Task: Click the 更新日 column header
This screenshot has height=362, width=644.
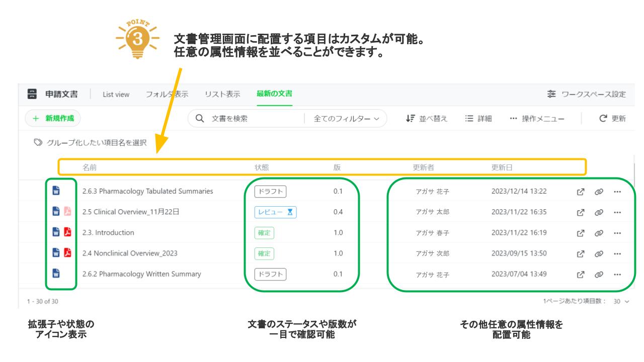Action: pos(503,167)
